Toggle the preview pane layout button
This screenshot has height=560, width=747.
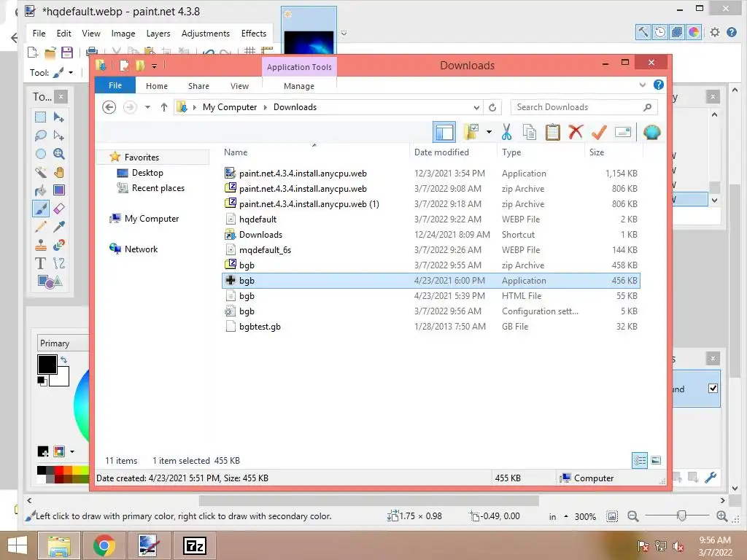(444, 132)
